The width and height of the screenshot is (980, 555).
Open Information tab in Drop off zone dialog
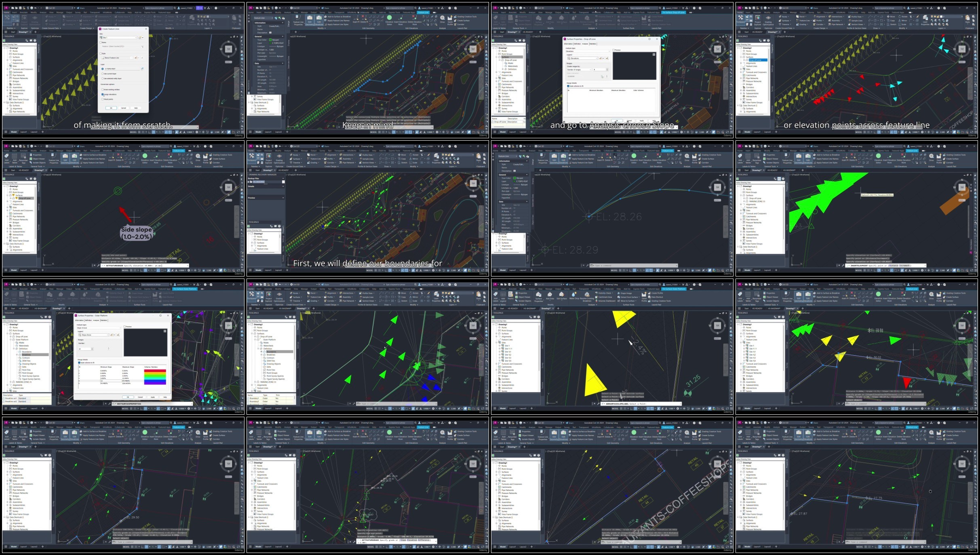pos(568,44)
